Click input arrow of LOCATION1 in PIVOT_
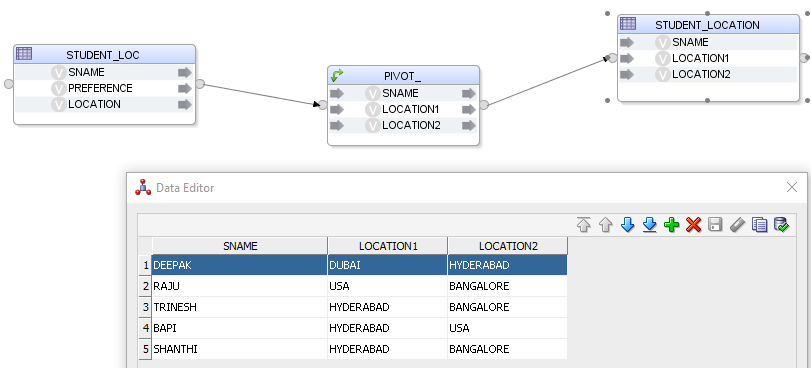The width and height of the screenshot is (811, 368). [337, 109]
